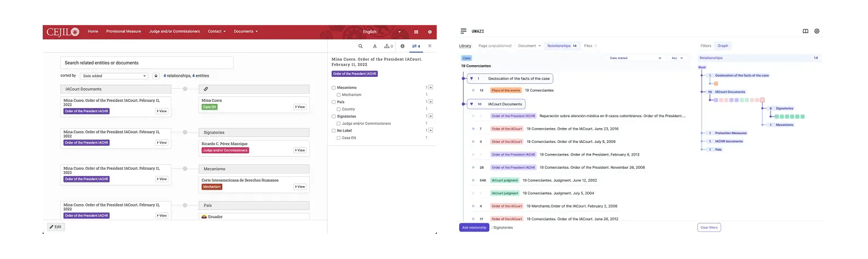Toggle sort direction arrow next to Date added

pyautogui.click(x=156, y=76)
